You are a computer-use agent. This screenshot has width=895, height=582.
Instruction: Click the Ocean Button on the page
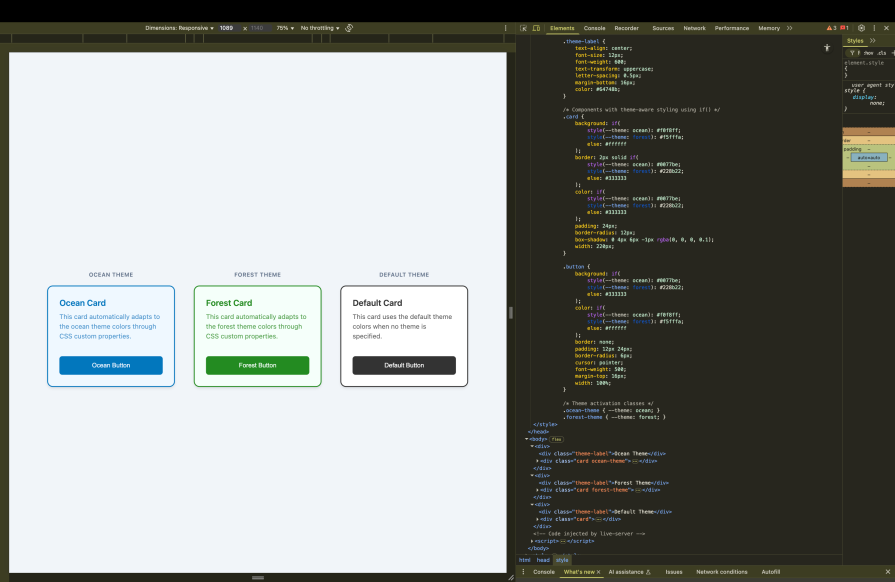click(111, 365)
